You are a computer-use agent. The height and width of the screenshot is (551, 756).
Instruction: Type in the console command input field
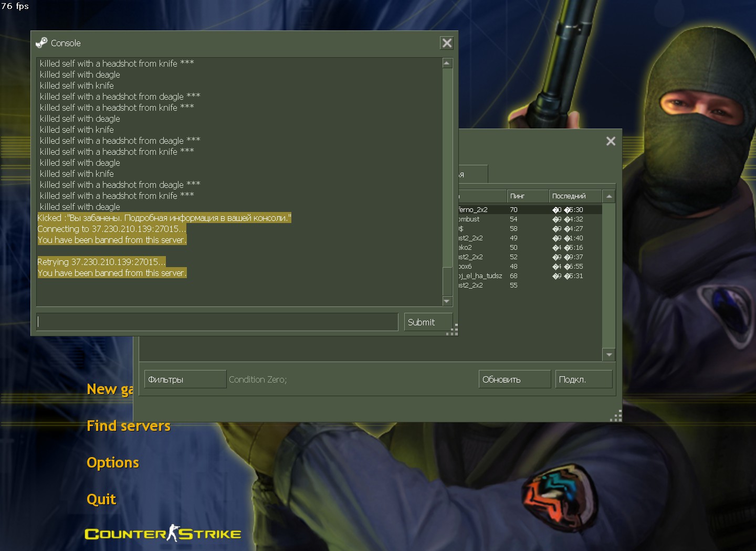pos(217,322)
